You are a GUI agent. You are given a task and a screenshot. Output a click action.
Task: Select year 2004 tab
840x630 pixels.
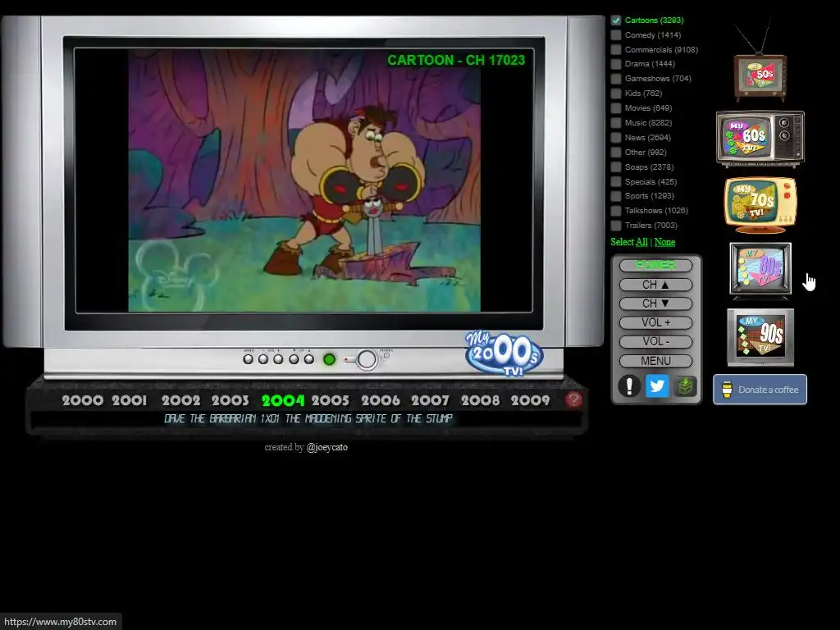pos(283,400)
